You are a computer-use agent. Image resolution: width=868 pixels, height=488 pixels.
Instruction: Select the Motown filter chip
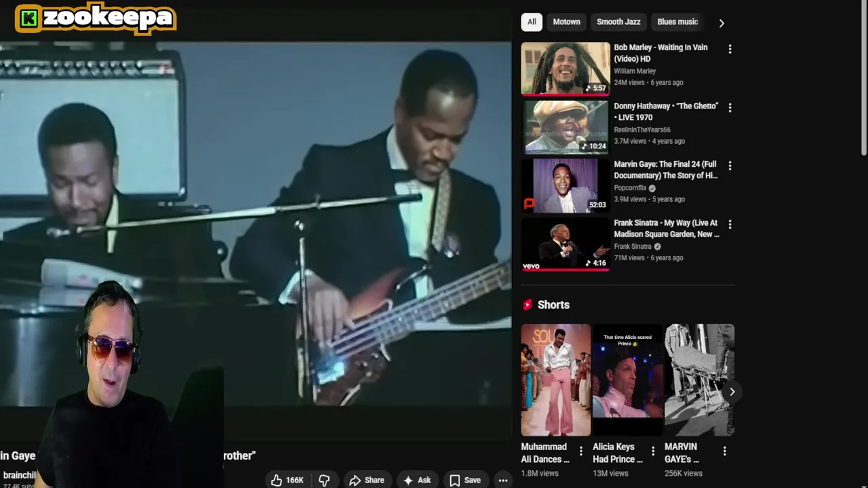point(566,22)
